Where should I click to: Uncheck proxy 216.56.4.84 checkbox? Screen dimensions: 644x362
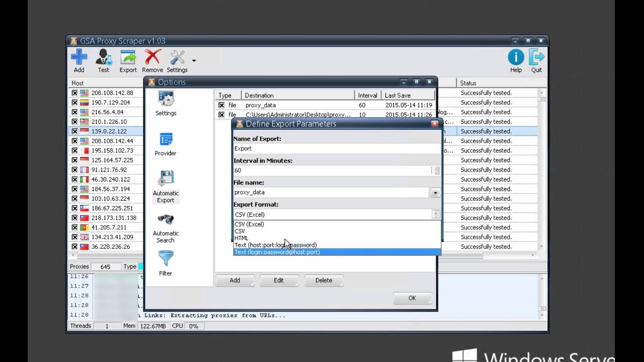pos(74,112)
